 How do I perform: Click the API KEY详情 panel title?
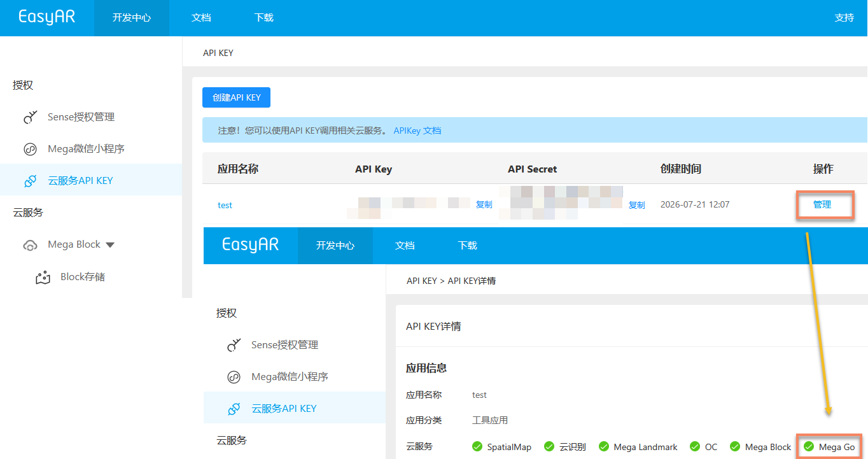click(434, 327)
